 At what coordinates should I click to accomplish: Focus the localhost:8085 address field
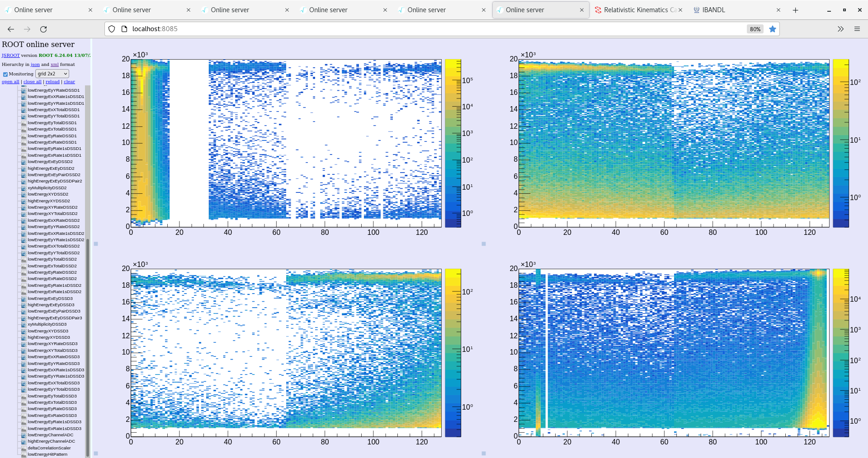tap(425, 29)
